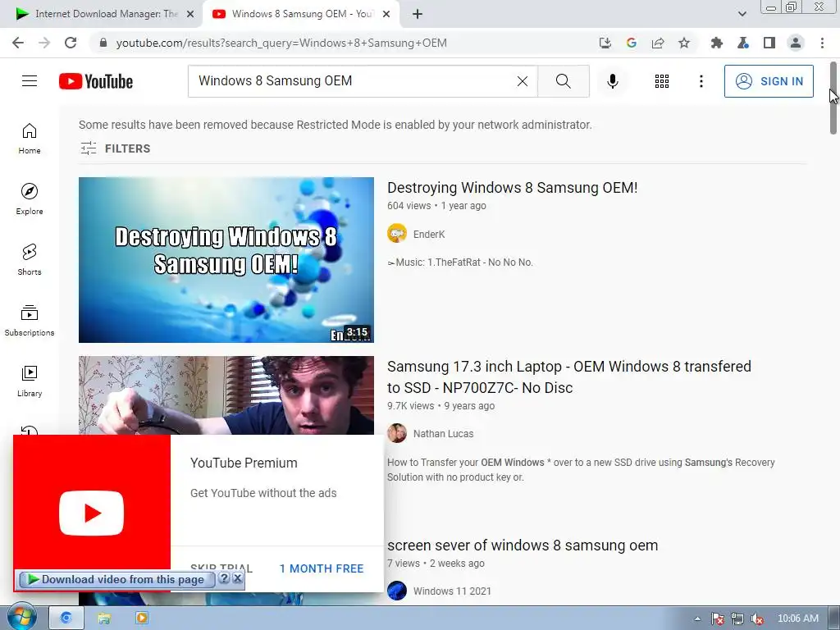Bookmark this page with the star
This screenshot has width=840, height=630.
point(683,43)
